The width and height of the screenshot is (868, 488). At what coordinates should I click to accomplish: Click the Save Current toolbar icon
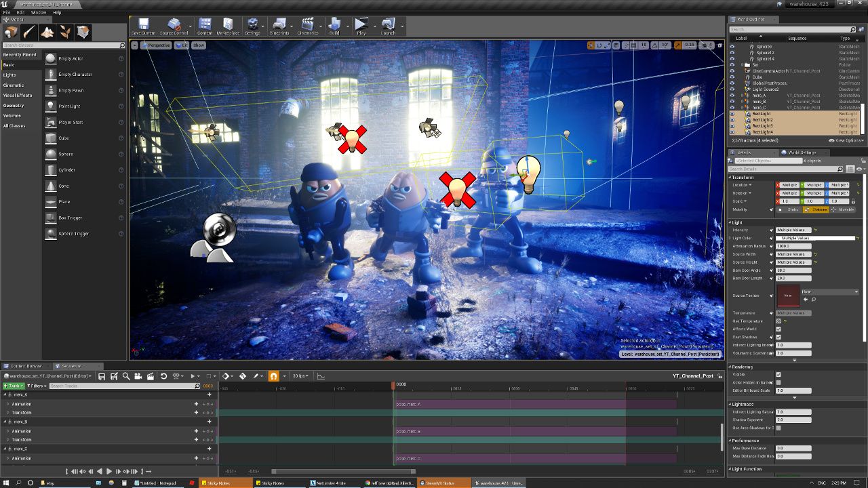(x=143, y=26)
